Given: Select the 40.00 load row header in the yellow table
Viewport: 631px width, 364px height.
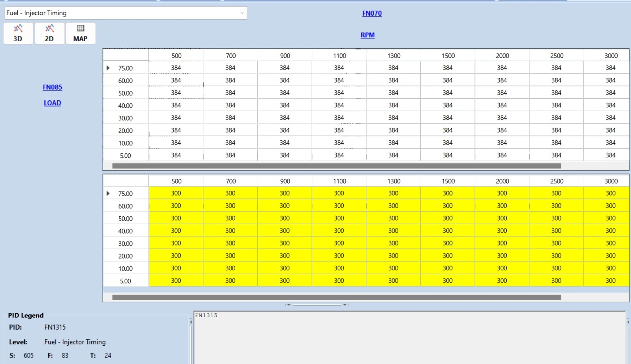Looking at the screenshot, I should coord(126,231).
